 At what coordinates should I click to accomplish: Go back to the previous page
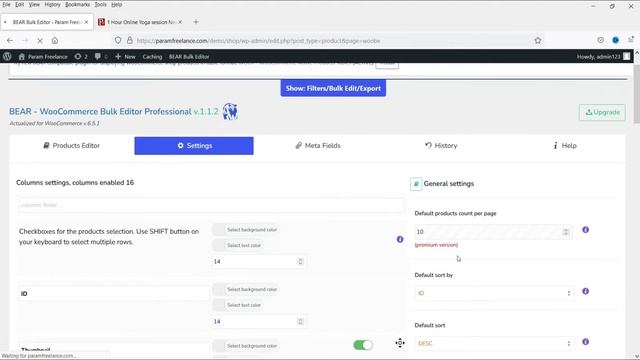(x=10, y=40)
